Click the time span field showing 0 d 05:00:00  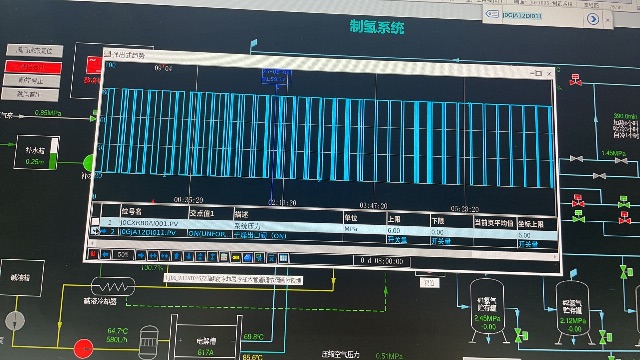pos(381,260)
